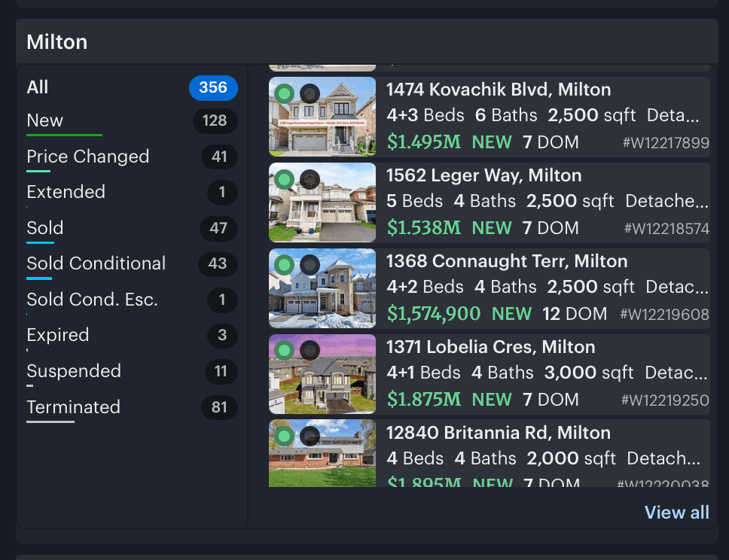The image size is (729, 560).
Task: Click the Expired filter count badge
Action: click(x=222, y=335)
